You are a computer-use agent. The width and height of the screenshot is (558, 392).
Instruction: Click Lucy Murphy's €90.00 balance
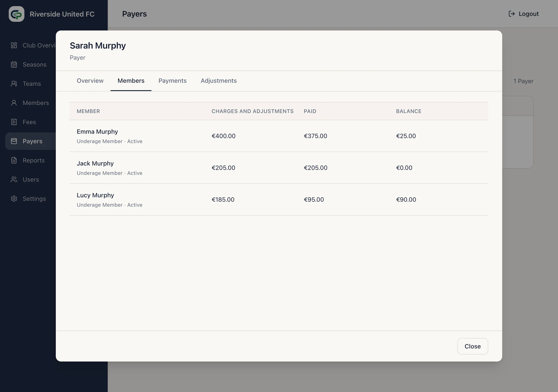click(406, 200)
